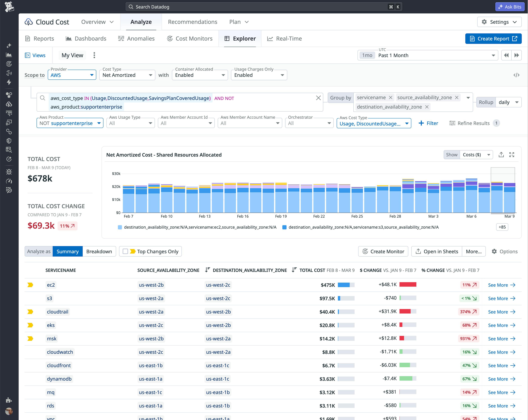The width and height of the screenshot is (528, 420).
Task: Select the Summary analysis toggle
Action: coord(68,251)
